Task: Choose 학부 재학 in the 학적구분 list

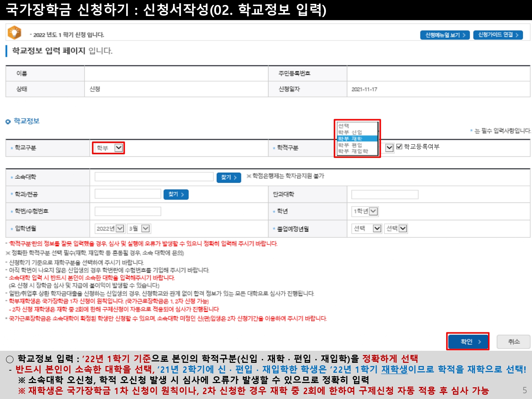Action: [357, 139]
